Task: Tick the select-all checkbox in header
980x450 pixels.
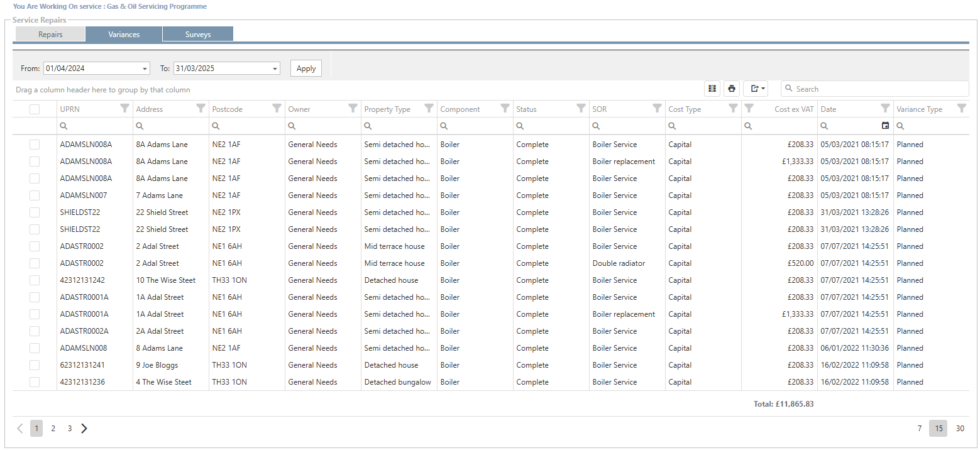Action: (35, 109)
